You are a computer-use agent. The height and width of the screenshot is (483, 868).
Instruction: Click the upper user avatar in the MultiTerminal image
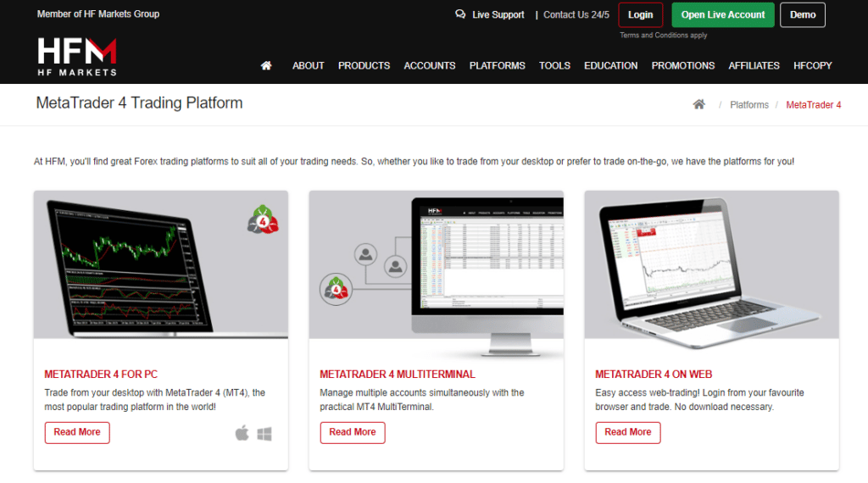pyautogui.click(x=366, y=255)
